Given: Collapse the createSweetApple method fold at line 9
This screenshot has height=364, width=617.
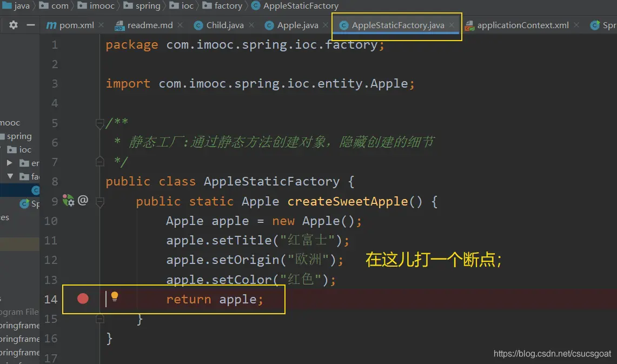Looking at the screenshot, I should click(x=99, y=202).
